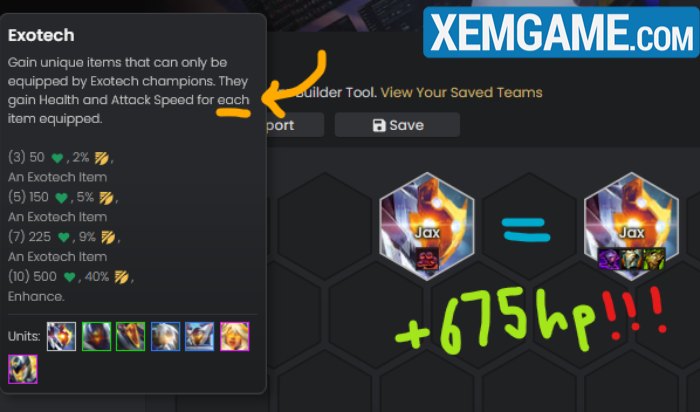Select the empty hex between both Jax units
The height and width of the screenshot is (412, 700).
click(529, 226)
